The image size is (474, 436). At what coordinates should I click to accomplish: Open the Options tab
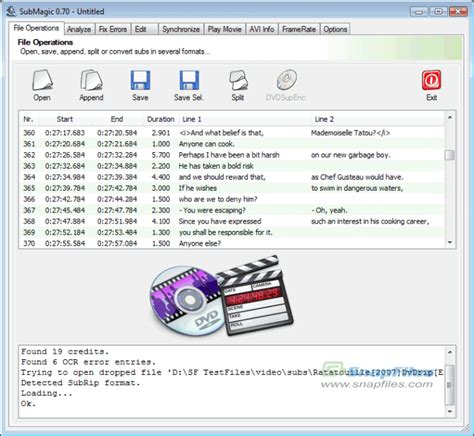pos(335,29)
